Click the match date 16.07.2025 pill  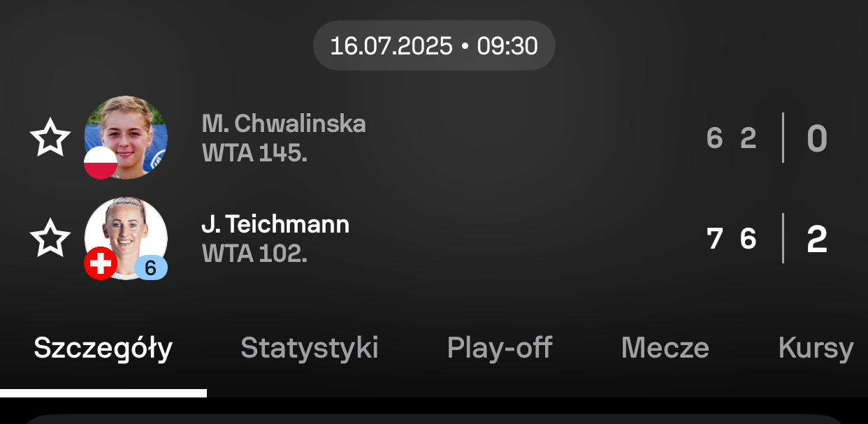[434, 46]
